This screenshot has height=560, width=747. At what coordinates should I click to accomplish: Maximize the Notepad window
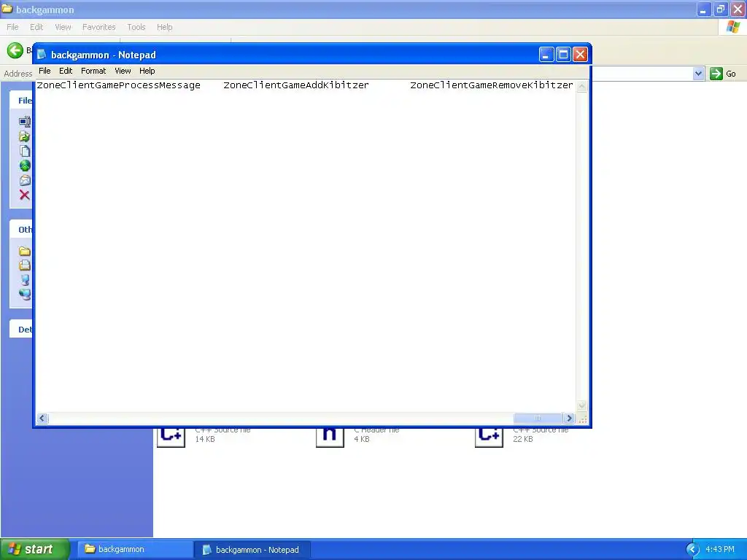(x=563, y=55)
